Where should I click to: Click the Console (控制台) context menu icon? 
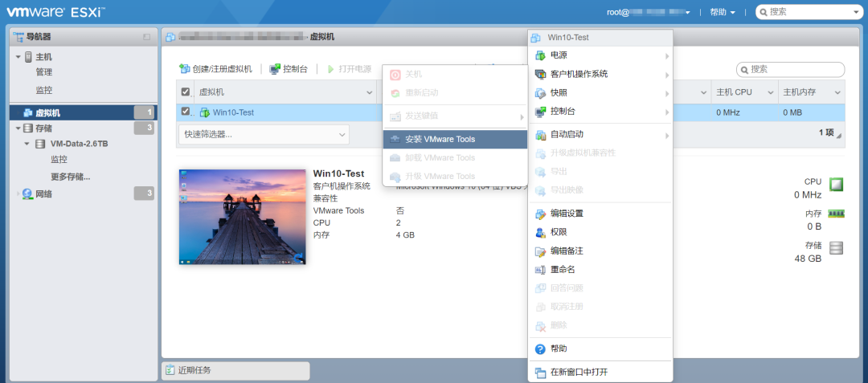[x=540, y=112]
